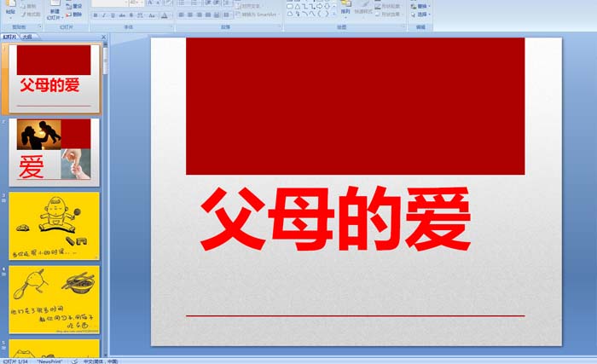The height and width of the screenshot is (364, 597).
Task: Click Increase Font Size button
Action: coord(150,3)
